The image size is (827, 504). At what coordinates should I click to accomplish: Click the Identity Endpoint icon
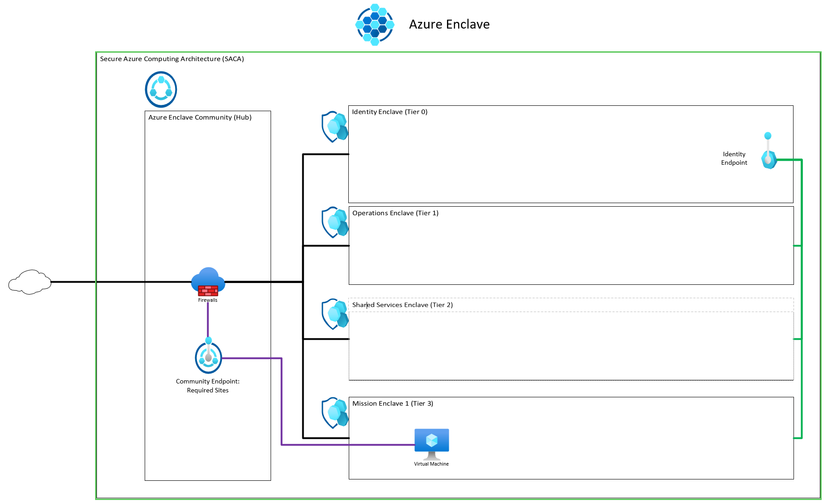click(769, 151)
